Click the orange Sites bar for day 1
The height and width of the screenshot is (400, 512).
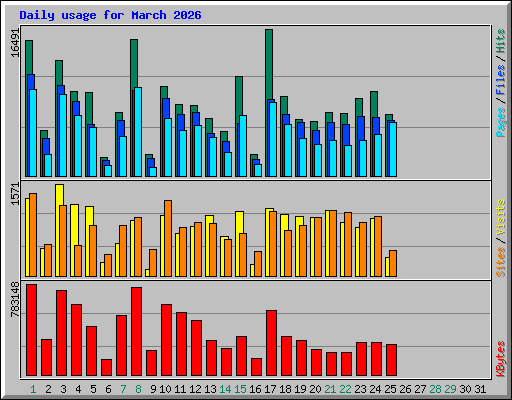point(33,235)
